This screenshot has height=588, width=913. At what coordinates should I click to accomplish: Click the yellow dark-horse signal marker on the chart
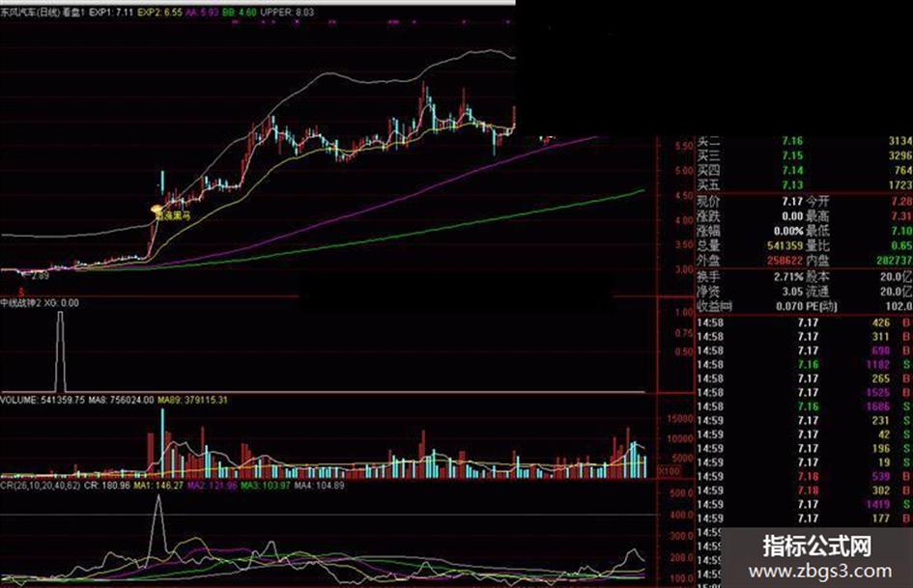click(x=157, y=209)
